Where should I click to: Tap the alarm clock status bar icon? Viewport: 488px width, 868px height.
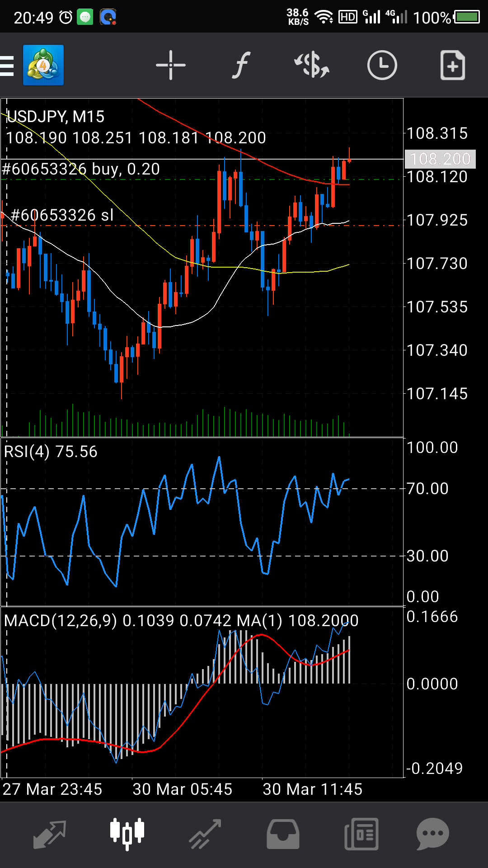point(66,17)
